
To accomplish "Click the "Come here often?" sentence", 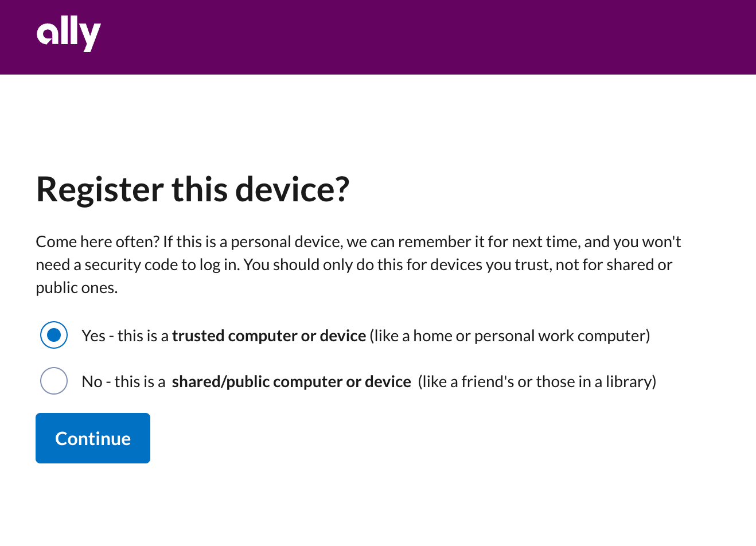I will (x=97, y=241).
